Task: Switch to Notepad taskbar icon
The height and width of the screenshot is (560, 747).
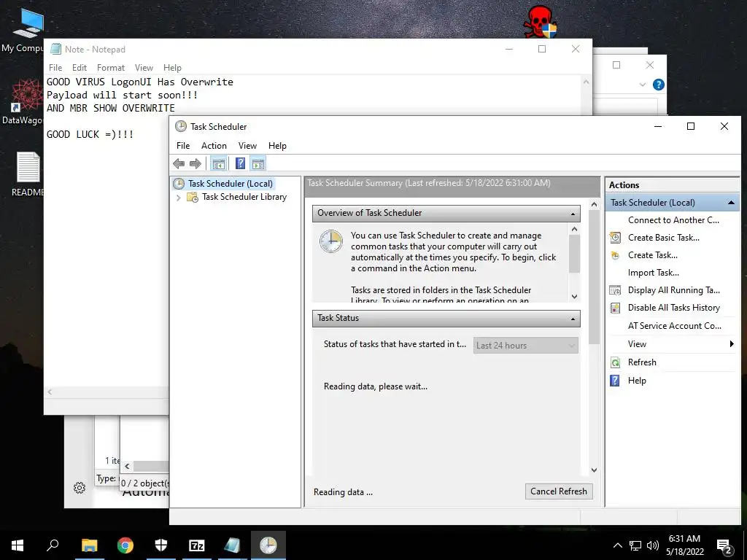Action: click(232, 545)
